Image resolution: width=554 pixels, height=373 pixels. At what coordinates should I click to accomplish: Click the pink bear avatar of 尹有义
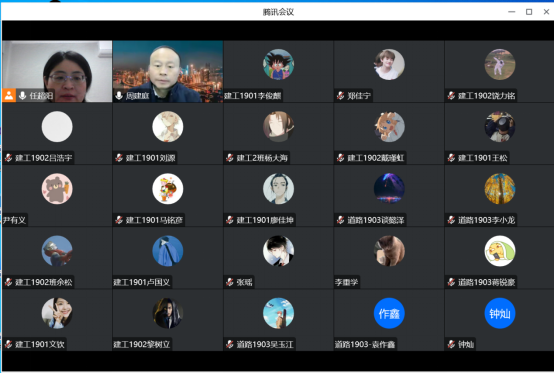57,189
